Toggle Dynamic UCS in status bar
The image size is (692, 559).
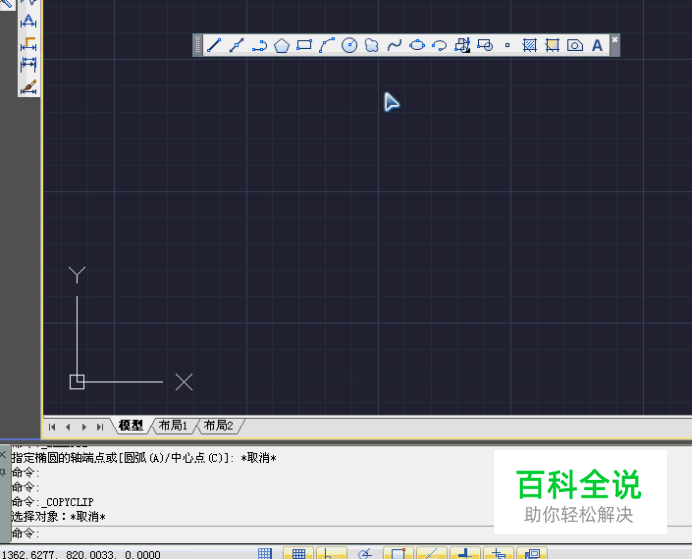[x=465, y=553]
